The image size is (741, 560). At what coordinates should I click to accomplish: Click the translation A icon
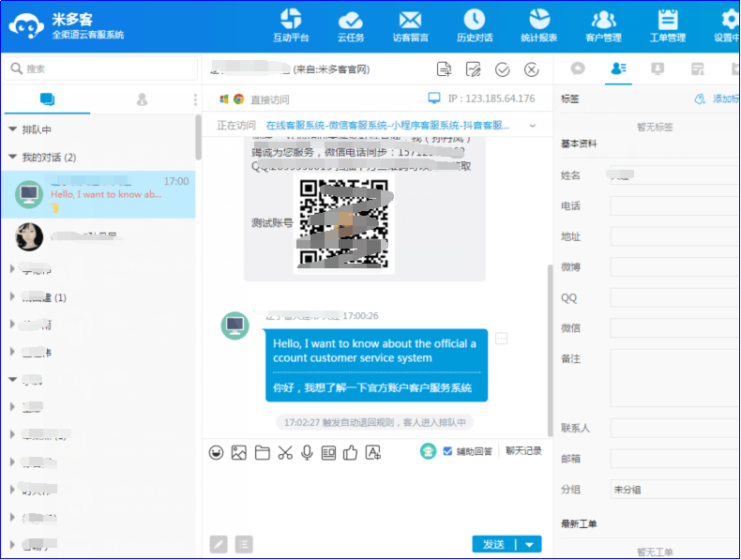[373, 453]
